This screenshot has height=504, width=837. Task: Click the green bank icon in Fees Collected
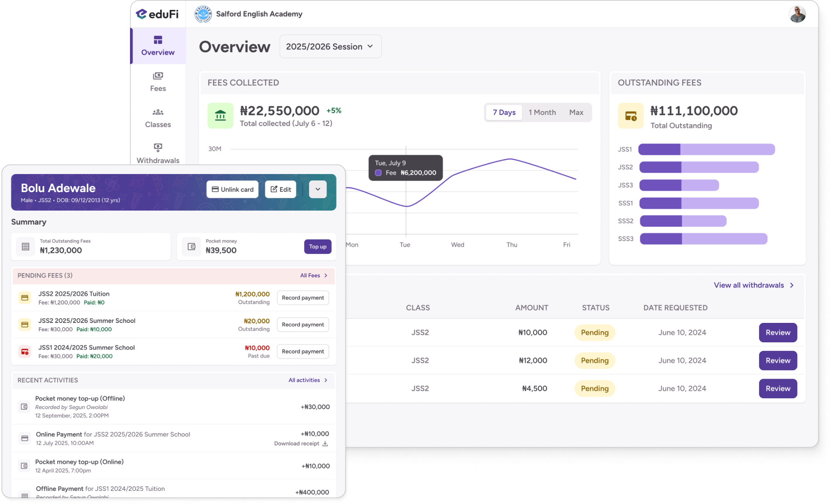click(220, 116)
